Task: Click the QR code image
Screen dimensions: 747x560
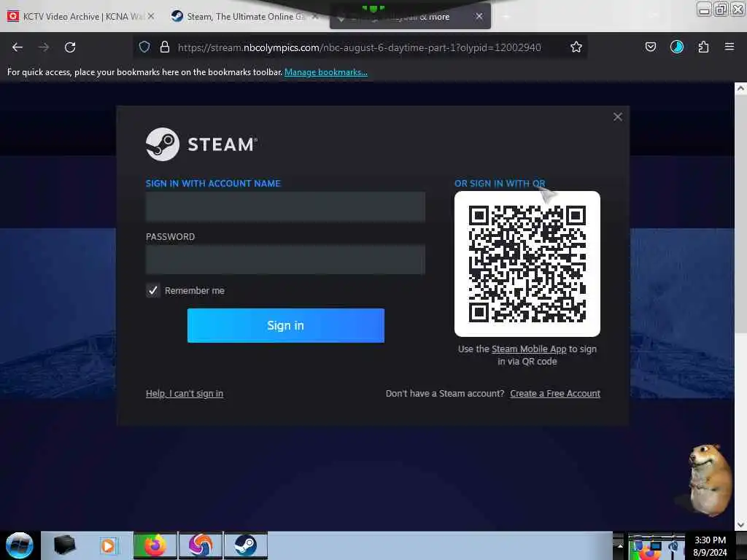Action: coord(527,264)
